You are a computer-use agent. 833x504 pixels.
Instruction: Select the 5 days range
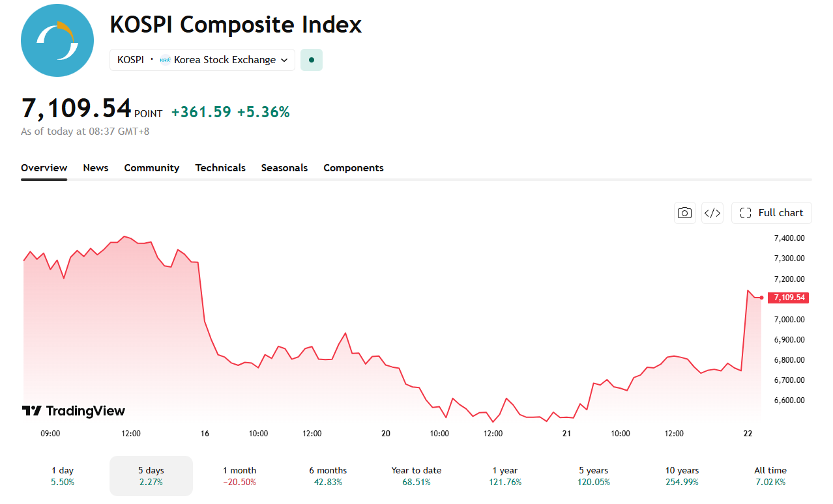151,476
